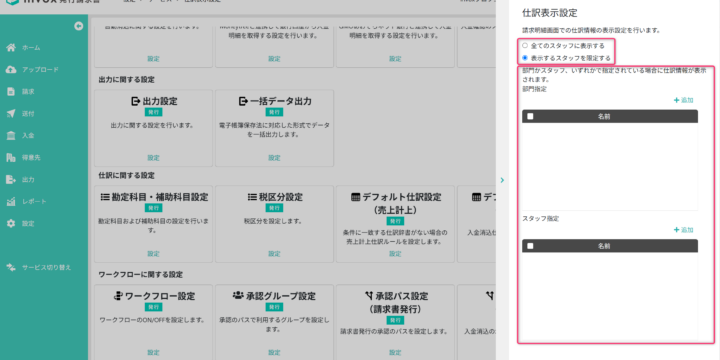Check the select-all box in スタッフ指定 table
720x360 pixels.
[530, 246]
